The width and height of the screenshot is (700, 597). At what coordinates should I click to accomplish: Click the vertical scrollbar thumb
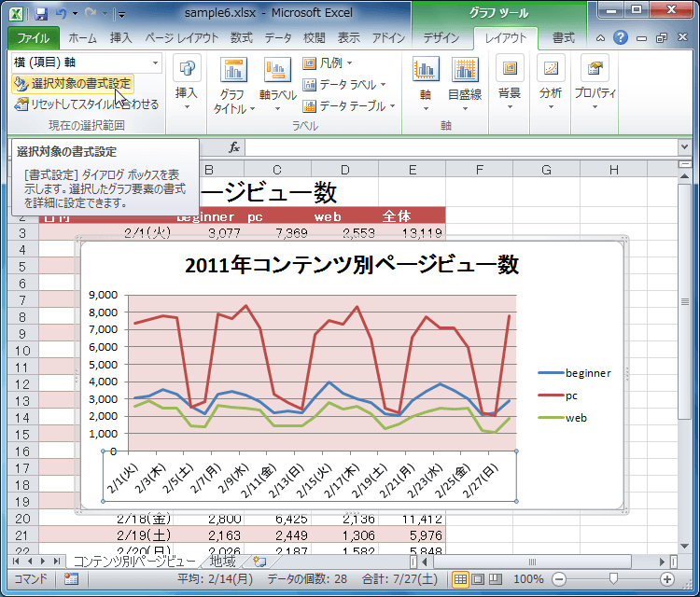coord(684,301)
